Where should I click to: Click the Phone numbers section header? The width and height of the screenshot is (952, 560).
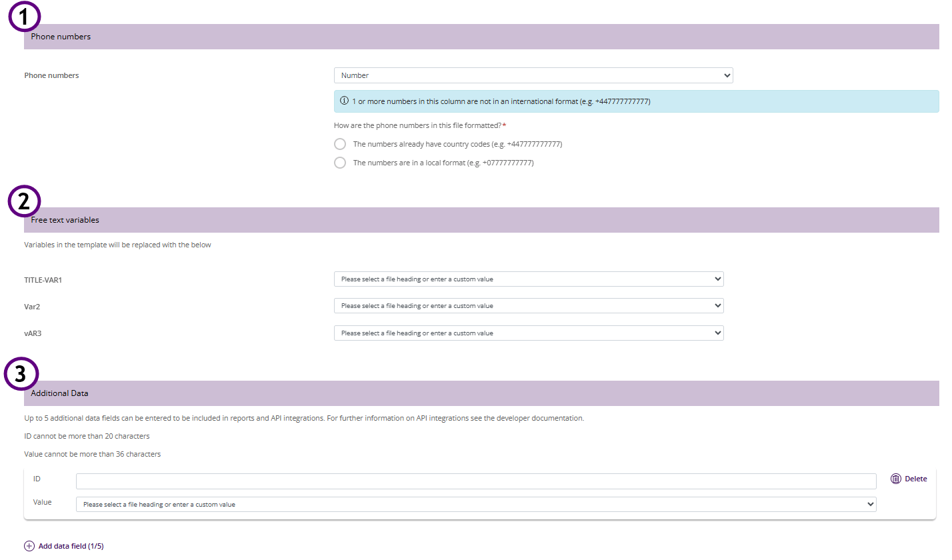click(x=481, y=37)
